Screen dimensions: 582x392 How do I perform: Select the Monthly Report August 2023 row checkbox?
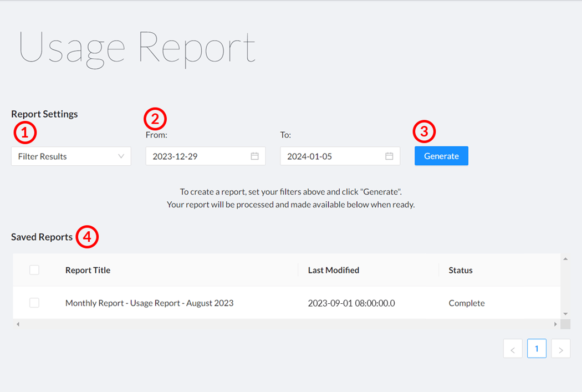click(x=34, y=303)
